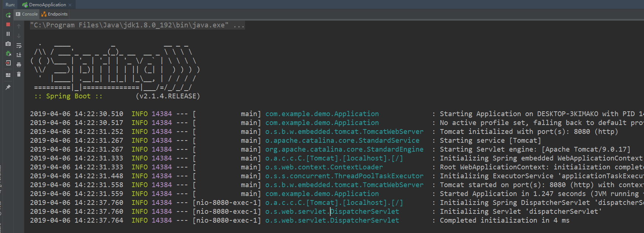Screen dimensions: 644x233
Task: Toggle scroll to end of console
Action: tap(19, 55)
